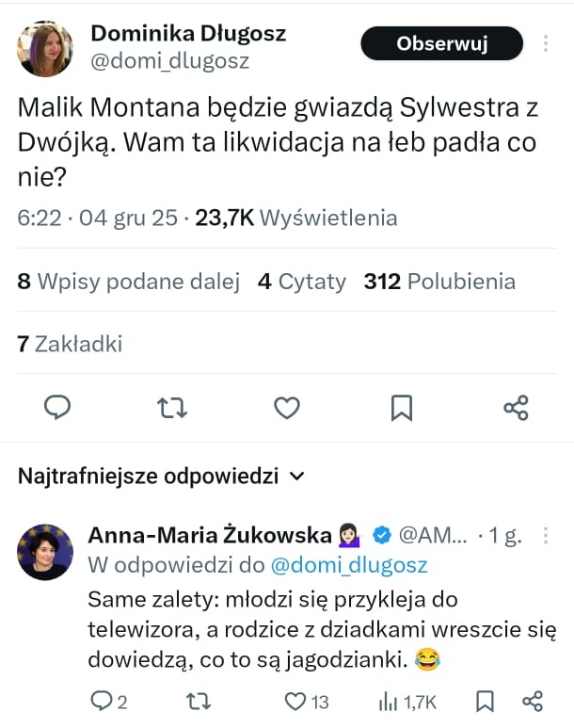This screenshot has height=728, width=574.
Task: Bookmark Anna-Maria Żukowska's reply
Action: pos(486,701)
